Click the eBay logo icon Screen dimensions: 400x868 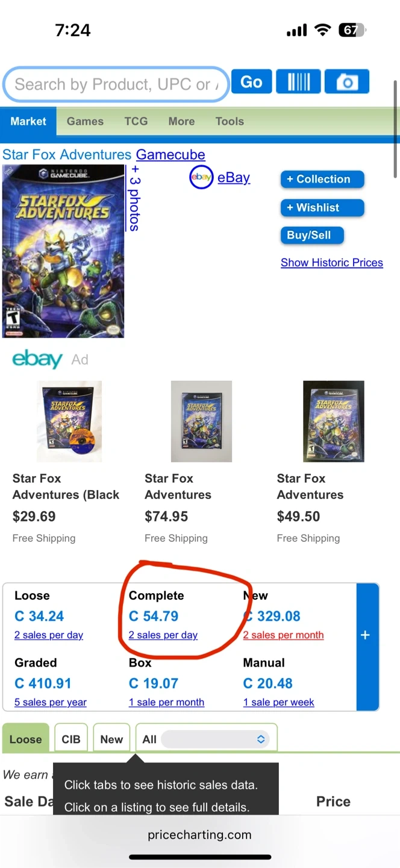pyautogui.click(x=201, y=177)
